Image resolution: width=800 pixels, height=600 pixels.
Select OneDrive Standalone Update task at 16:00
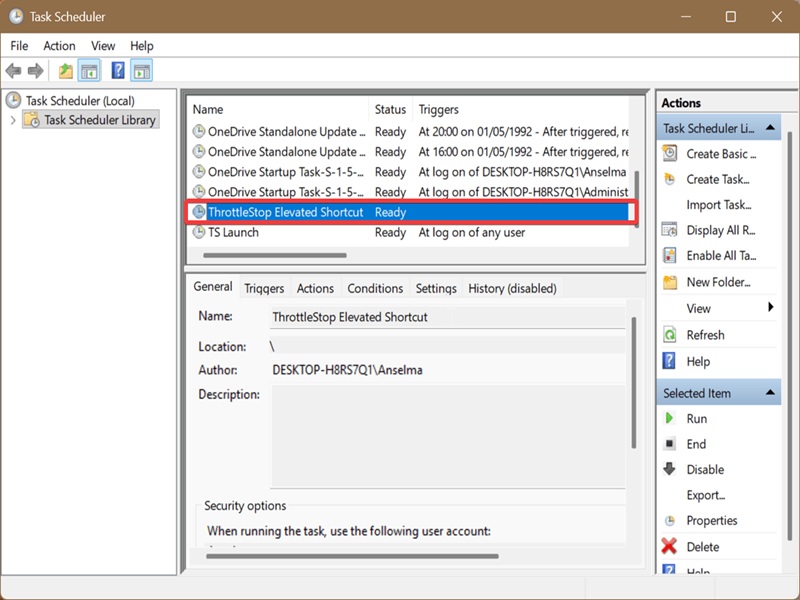click(408, 152)
